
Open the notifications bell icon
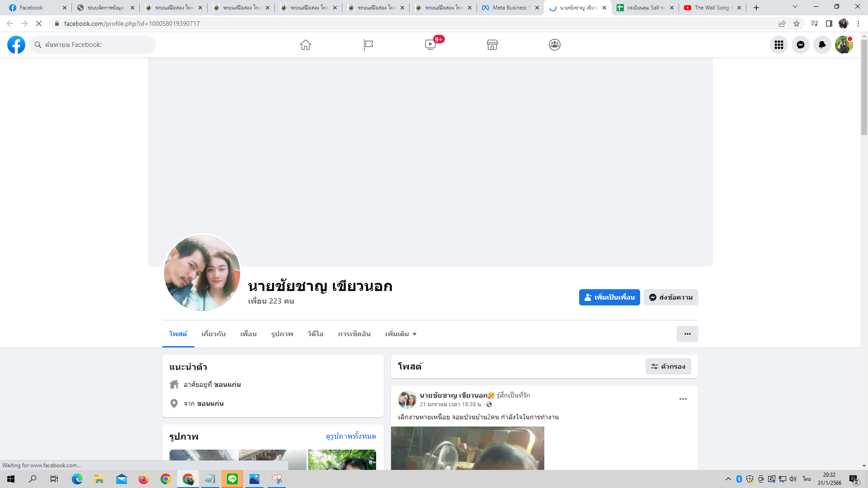822,45
